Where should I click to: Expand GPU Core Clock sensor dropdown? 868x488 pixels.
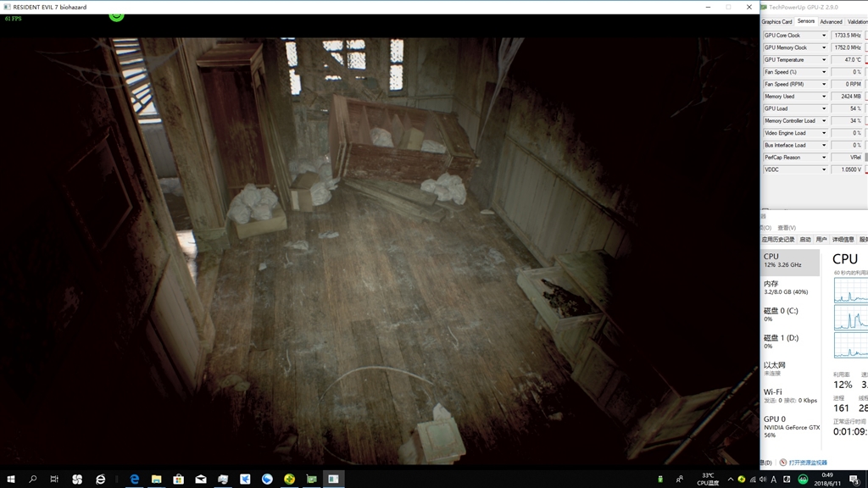(824, 36)
